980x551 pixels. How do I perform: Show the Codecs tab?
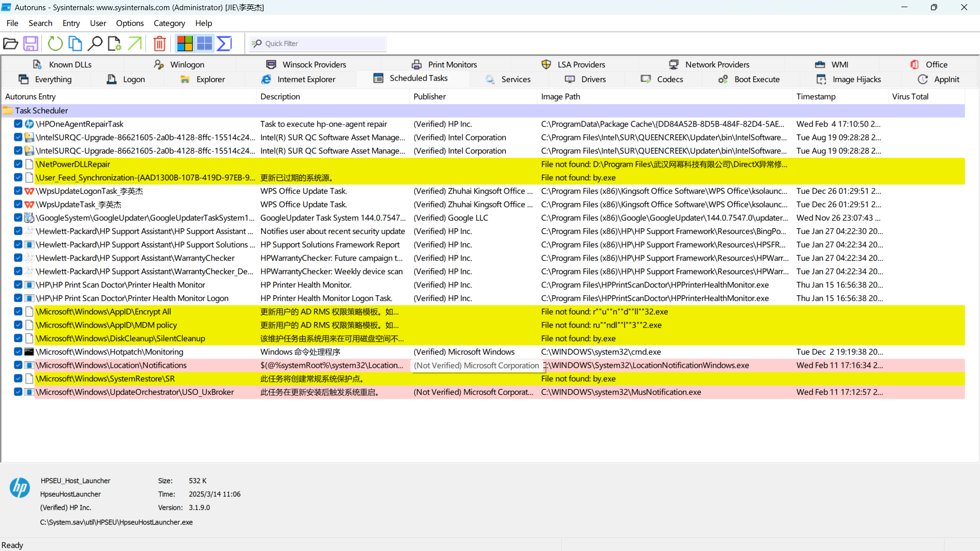(662, 79)
